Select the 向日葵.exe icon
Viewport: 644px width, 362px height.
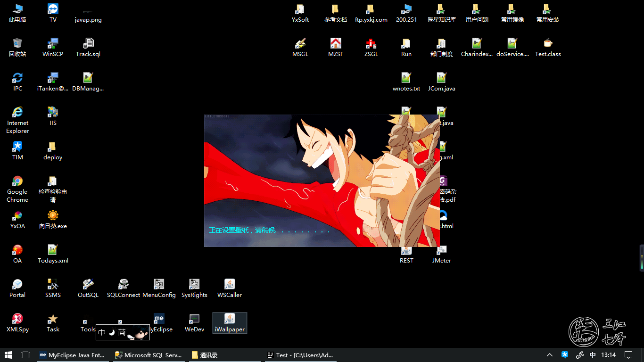click(53, 220)
